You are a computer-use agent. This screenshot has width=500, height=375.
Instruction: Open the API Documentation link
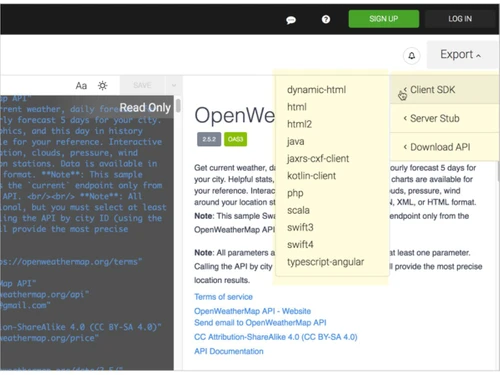tap(229, 351)
